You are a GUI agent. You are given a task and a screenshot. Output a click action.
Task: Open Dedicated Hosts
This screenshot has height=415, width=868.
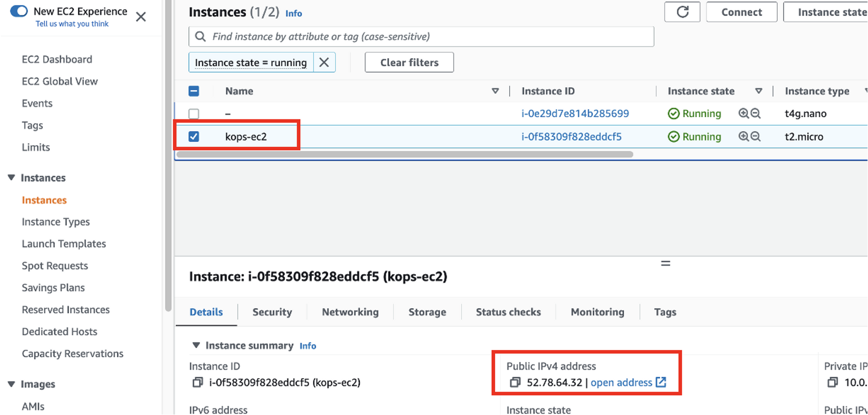(59, 332)
